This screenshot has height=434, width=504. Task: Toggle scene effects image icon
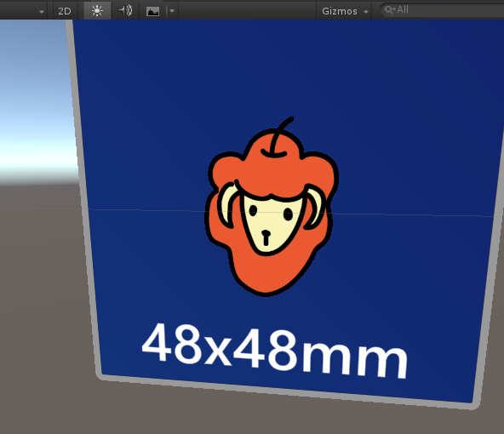152,12
